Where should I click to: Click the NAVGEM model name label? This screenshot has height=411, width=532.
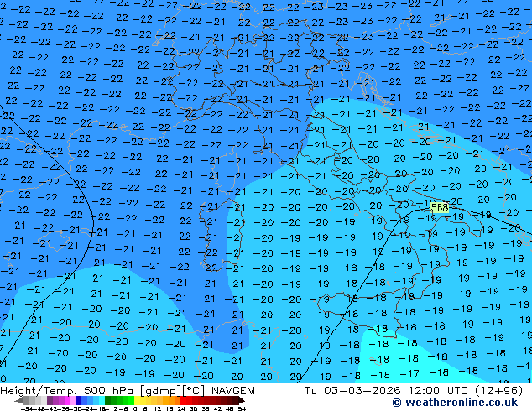(x=232, y=391)
